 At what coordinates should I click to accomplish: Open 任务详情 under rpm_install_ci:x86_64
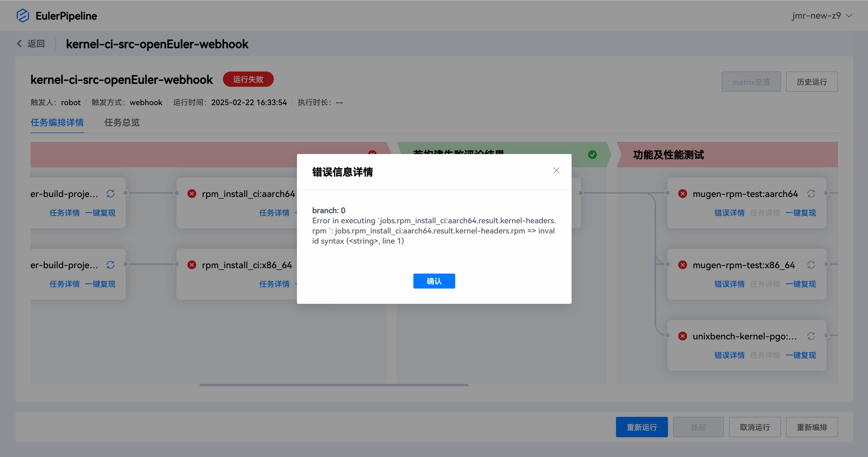click(274, 284)
